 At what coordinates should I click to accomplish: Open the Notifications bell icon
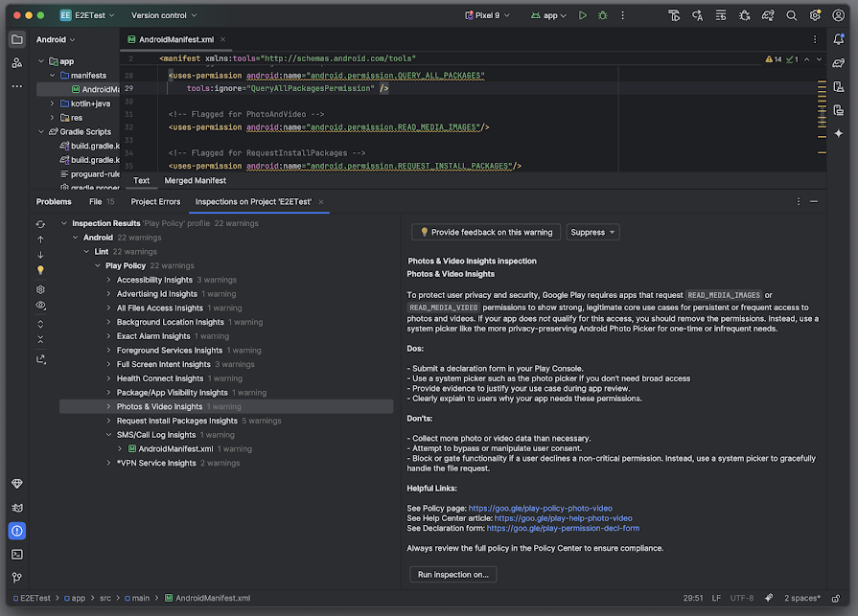[x=838, y=39]
